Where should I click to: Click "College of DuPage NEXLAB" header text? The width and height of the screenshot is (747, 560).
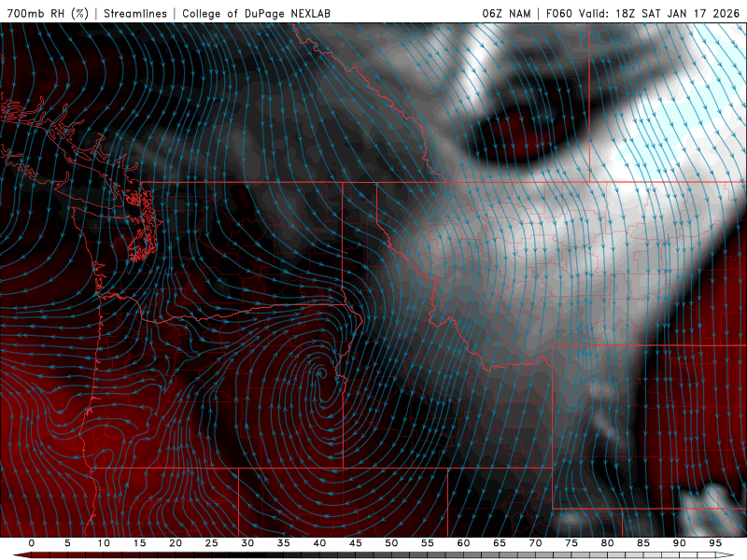point(256,13)
